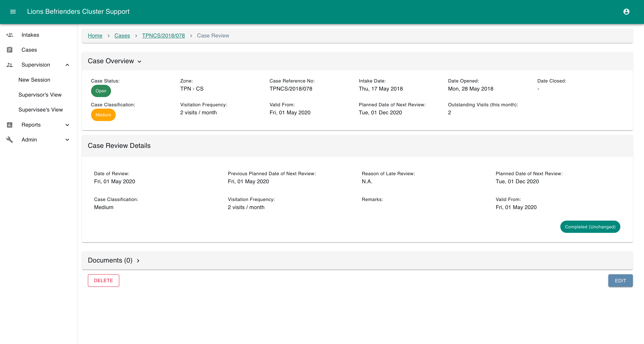
Task: Go to Intakes in the sidebar
Action: tap(39, 35)
